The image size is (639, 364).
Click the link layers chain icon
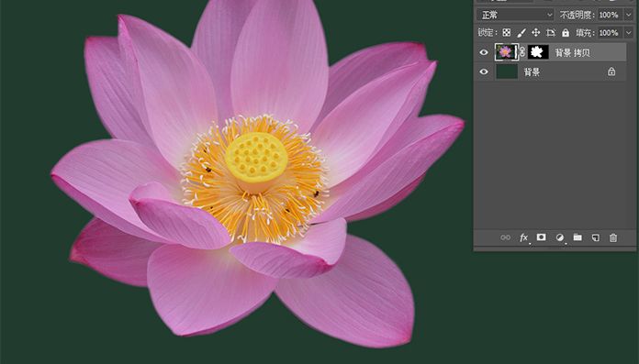coord(505,237)
